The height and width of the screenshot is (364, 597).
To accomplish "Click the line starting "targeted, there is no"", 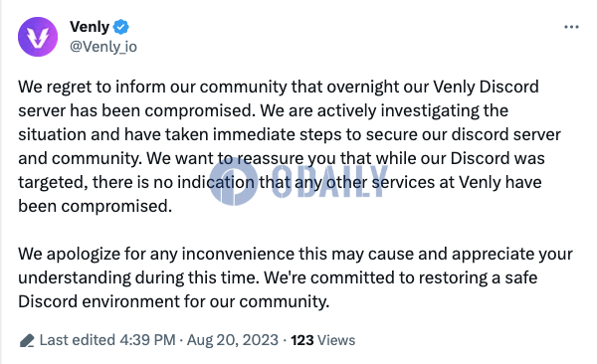I will [280, 182].
